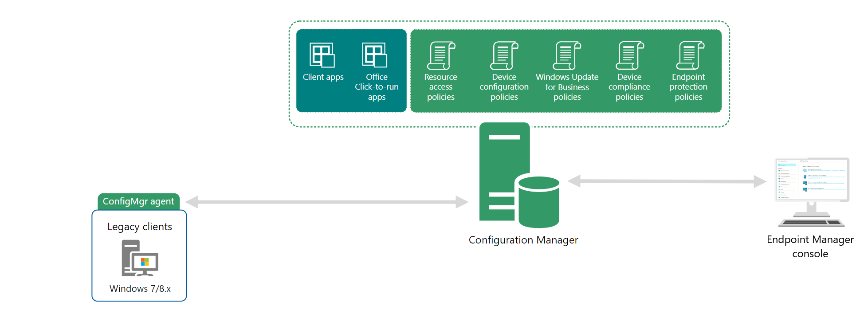The height and width of the screenshot is (314, 868).
Task: Click the Device compliance policies scroll icon
Action: [x=630, y=56]
